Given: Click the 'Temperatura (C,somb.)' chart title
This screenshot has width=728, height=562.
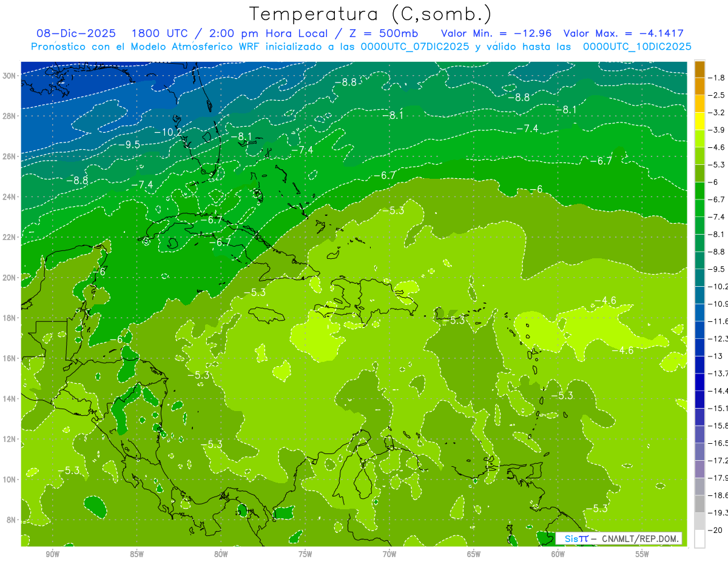Looking at the screenshot, I should pyautogui.click(x=371, y=14).
